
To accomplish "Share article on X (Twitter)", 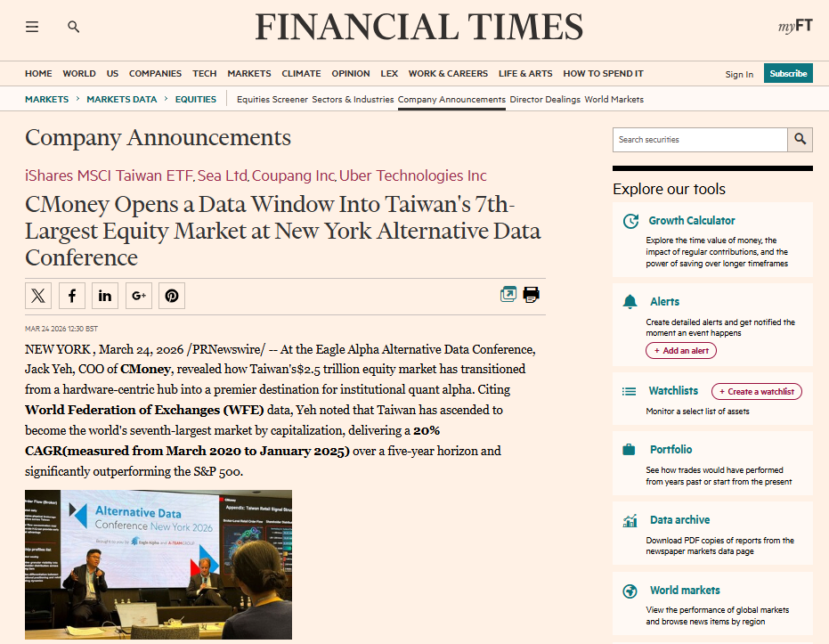I will coord(38,296).
